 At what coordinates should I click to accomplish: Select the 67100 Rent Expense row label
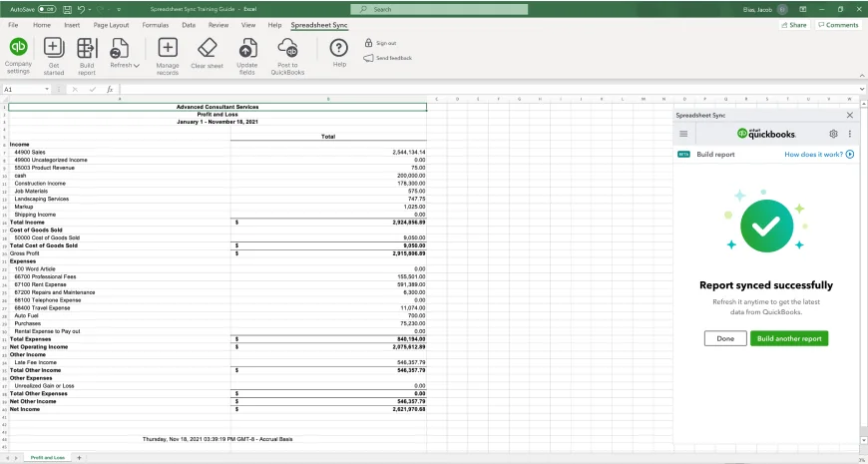click(40, 284)
